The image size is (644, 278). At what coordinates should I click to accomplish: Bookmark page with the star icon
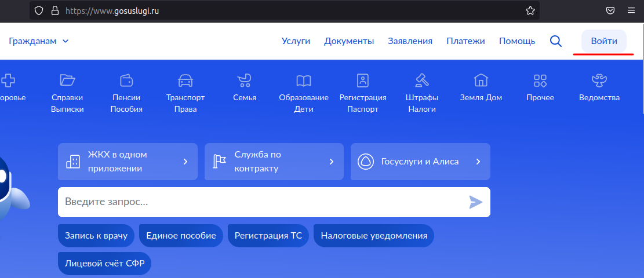click(530, 10)
